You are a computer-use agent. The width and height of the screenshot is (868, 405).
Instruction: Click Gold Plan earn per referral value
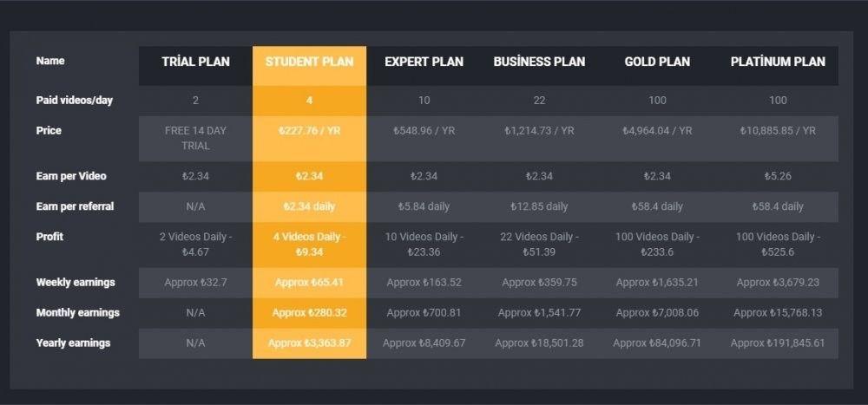point(657,206)
